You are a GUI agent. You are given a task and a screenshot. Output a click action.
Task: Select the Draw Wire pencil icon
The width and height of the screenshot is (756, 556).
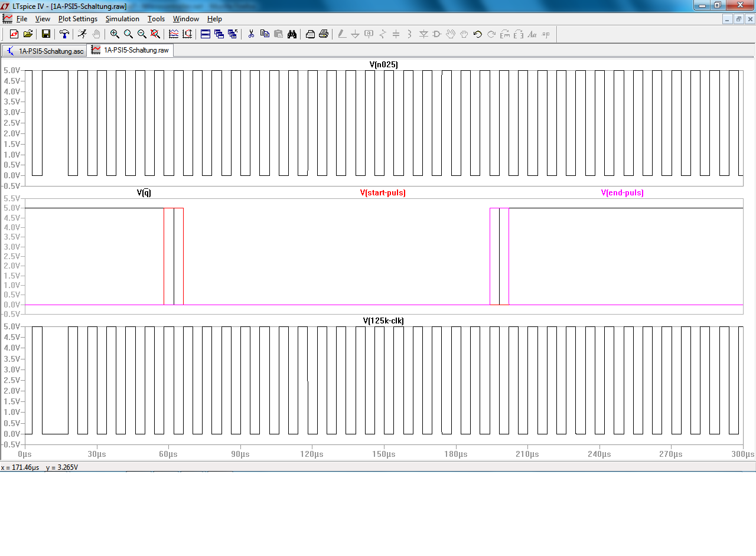coord(342,34)
